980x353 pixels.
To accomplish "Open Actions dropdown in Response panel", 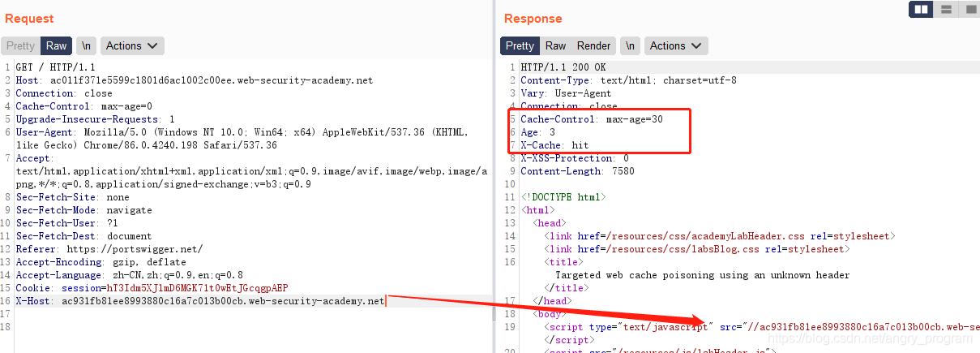I will click(x=676, y=46).
